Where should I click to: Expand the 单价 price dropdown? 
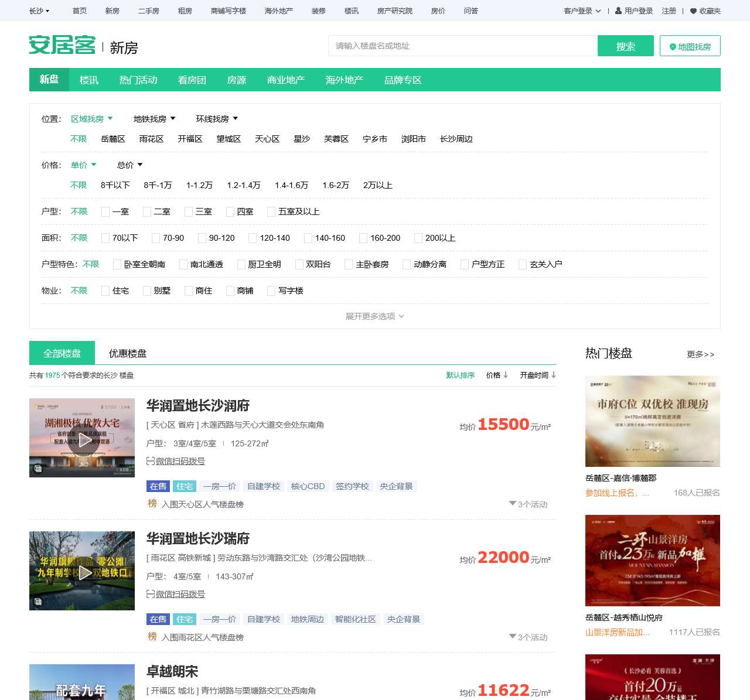(84, 165)
